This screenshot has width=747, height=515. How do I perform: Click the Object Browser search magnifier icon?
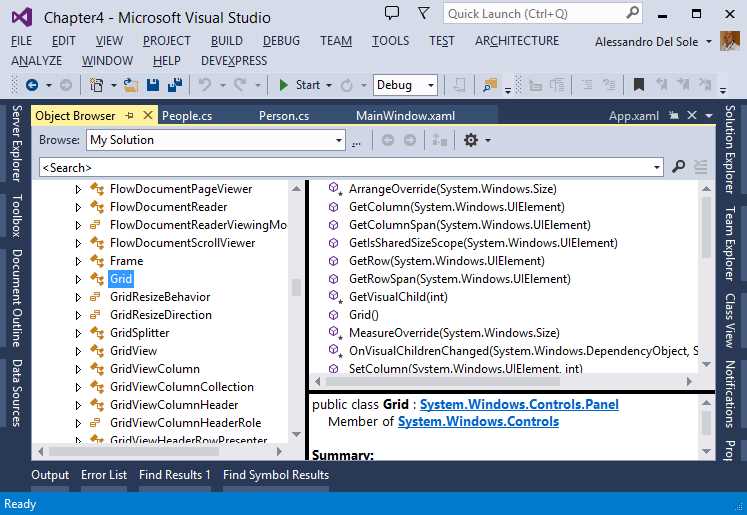pyautogui.click(x=678, y=167)
